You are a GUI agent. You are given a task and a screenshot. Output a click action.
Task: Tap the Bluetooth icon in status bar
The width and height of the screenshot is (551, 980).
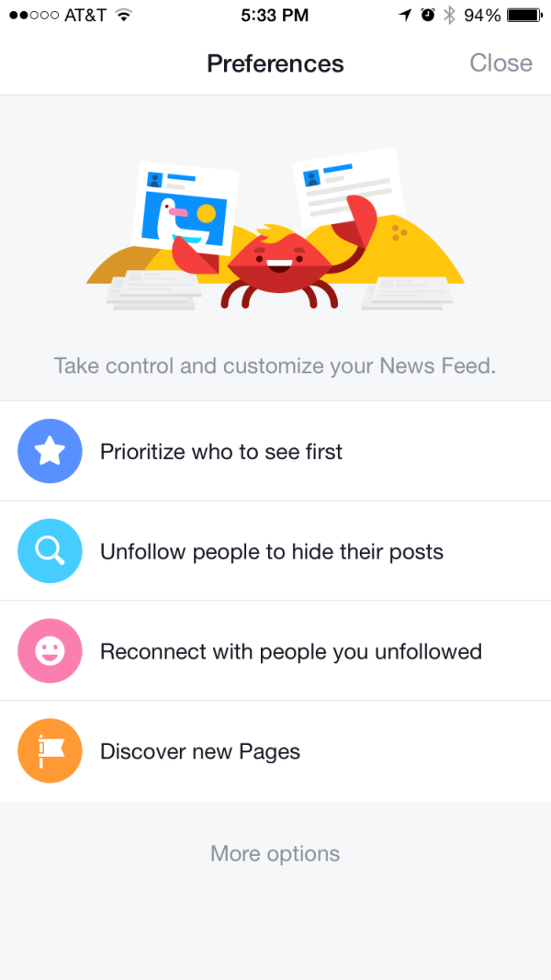point(449,16)
